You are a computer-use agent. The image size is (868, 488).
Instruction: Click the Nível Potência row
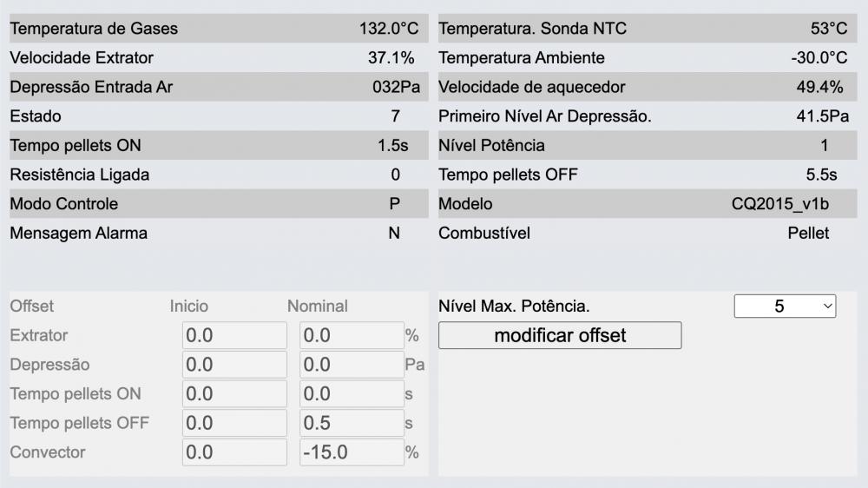pyautogui.click(x=648, y=145)
